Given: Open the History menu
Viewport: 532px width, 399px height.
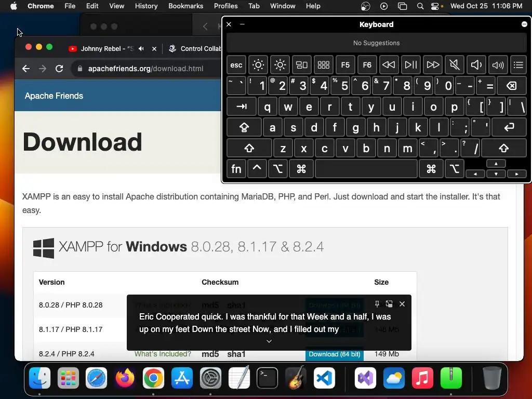Looking at the screenshot, I should point(146,6).
